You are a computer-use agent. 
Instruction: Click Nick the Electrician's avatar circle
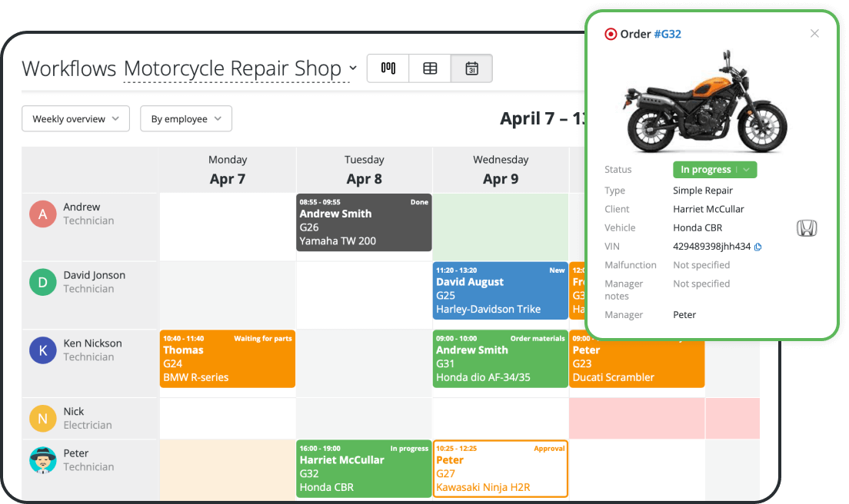click(x=42, y=418)
